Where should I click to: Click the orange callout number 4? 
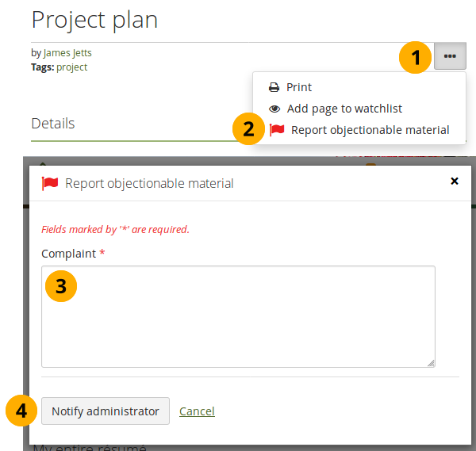[x=21, y=411]
